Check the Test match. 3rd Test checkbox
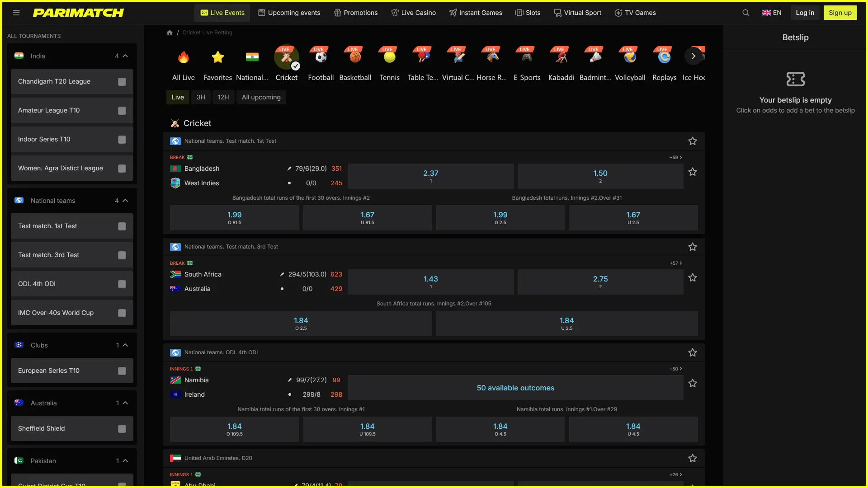 122,255
